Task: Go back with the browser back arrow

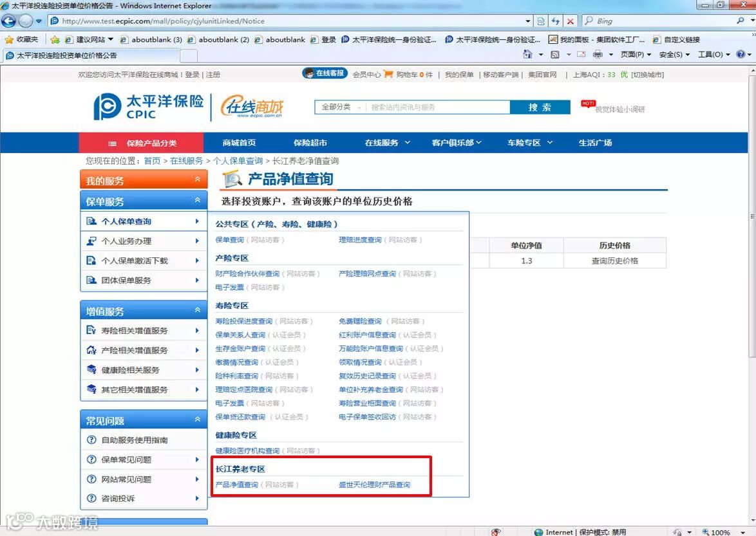Action: pyautogui.click(x=8, y=21)
